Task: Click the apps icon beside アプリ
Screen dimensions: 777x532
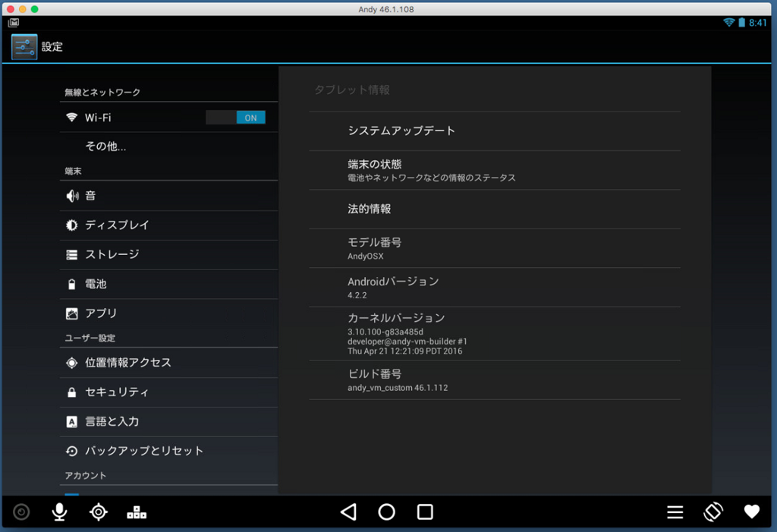Action: pyautogui.click(x=72, y=313)
